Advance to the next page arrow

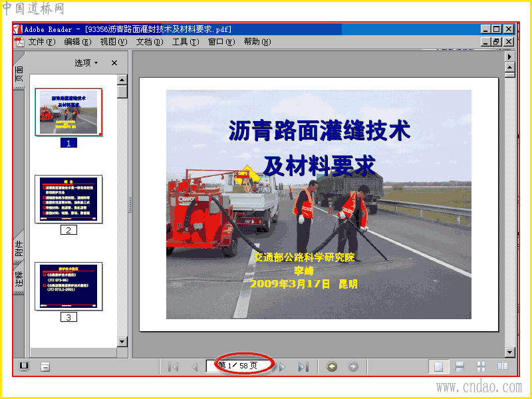coord(282,367)
